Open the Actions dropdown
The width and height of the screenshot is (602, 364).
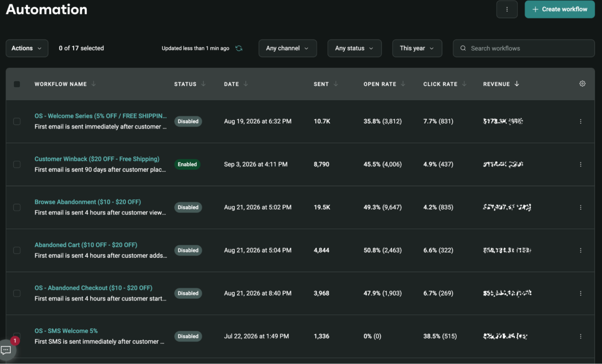click(27, 48)
